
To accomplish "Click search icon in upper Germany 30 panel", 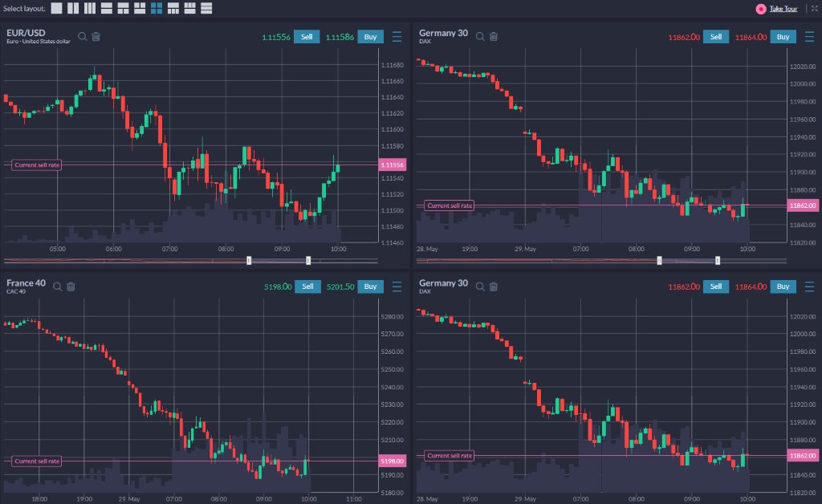I will 480,37.
